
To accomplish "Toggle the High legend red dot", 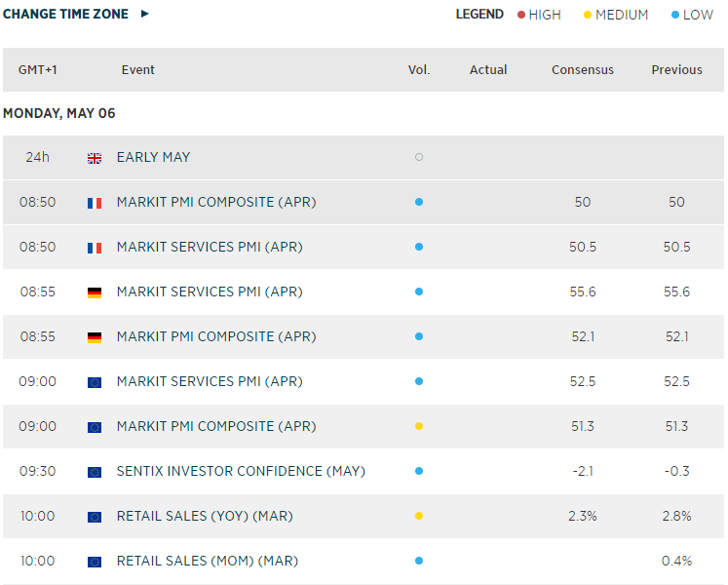I will click(x=521, y=15).
